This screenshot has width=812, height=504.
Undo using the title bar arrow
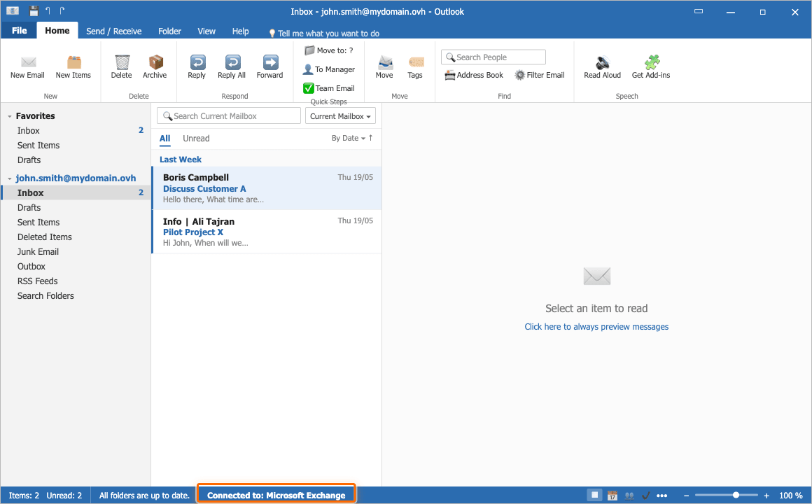pyautogui.click(x=48, y=11)
